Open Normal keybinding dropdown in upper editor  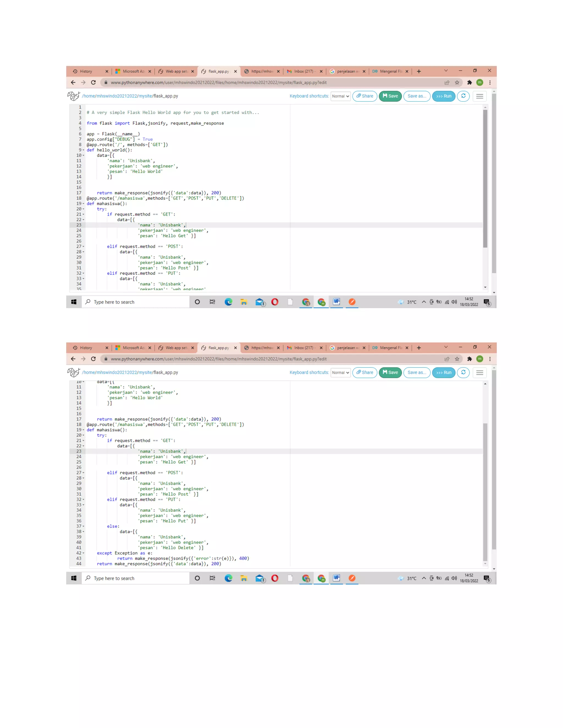tap(341, 96)
